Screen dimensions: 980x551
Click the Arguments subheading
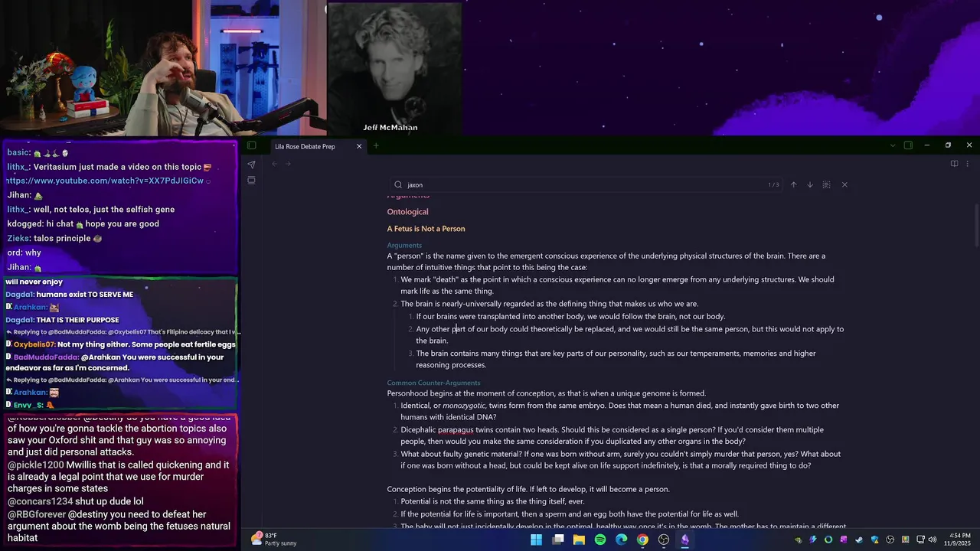pos(404,246)
